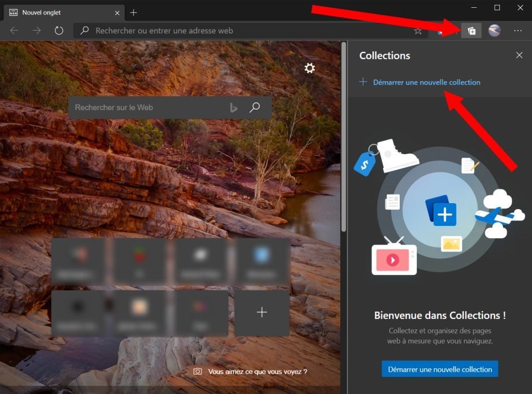Open a new tab with plus button
The width and height of the screenshot is (532, 394).
point(133,13)
